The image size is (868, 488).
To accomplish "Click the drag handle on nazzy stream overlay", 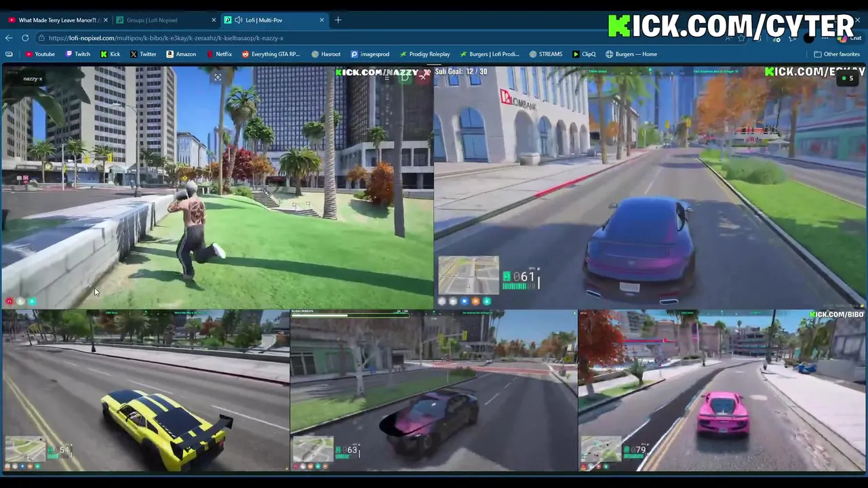I will (387, 77).
